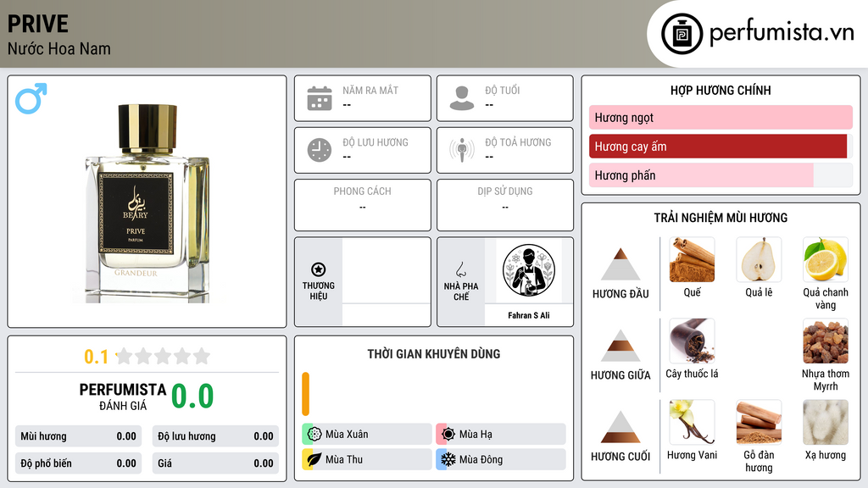Click the Nước Hoa Nam subtitle
The image size is (868, 488).
click(x=58, y=48)
